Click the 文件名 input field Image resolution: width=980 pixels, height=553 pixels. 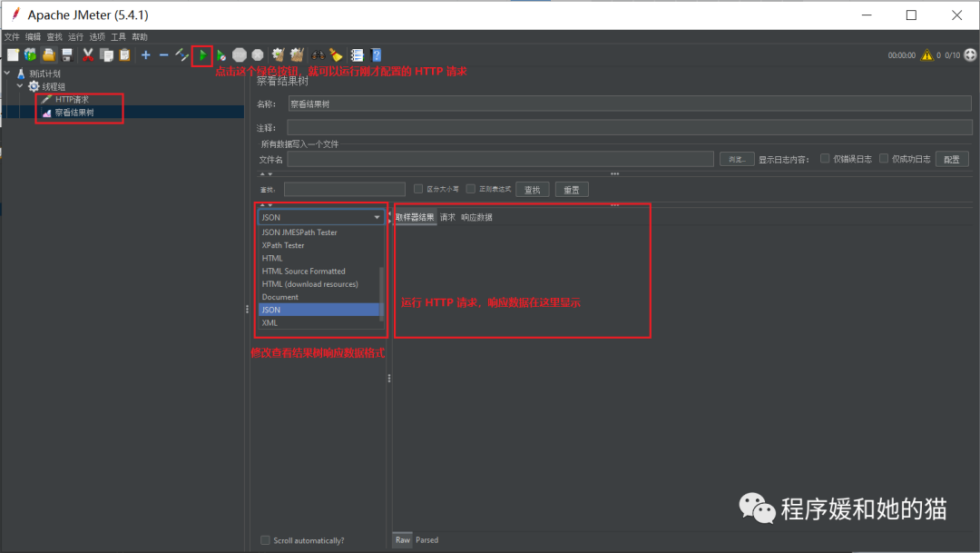(500, 159)
